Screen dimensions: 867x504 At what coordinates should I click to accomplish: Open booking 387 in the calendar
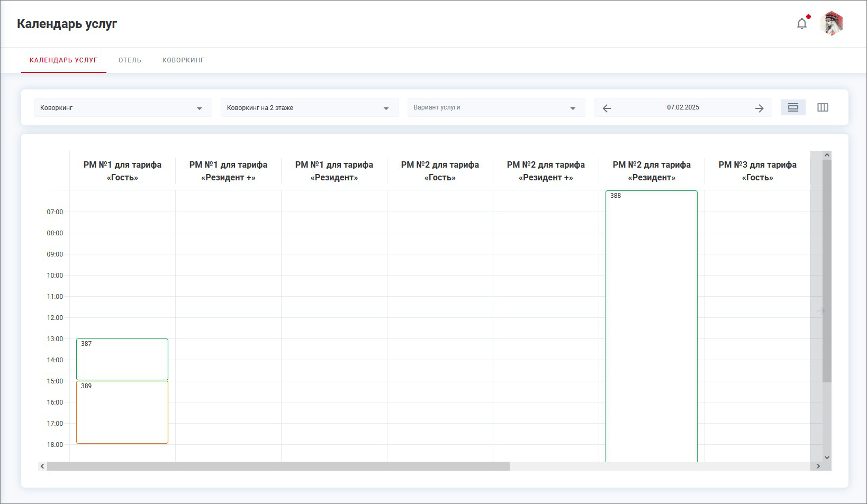pos(122,359)
